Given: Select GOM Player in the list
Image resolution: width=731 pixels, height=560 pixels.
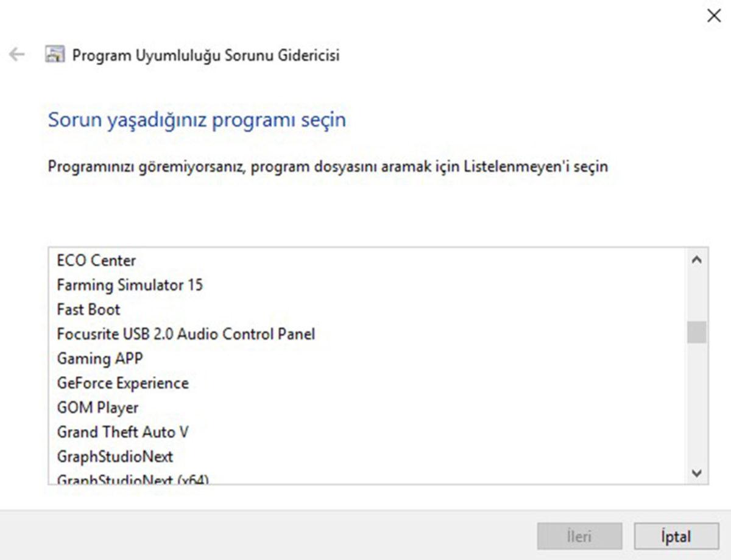Looking at the screenshot, I should pos(97,407).
